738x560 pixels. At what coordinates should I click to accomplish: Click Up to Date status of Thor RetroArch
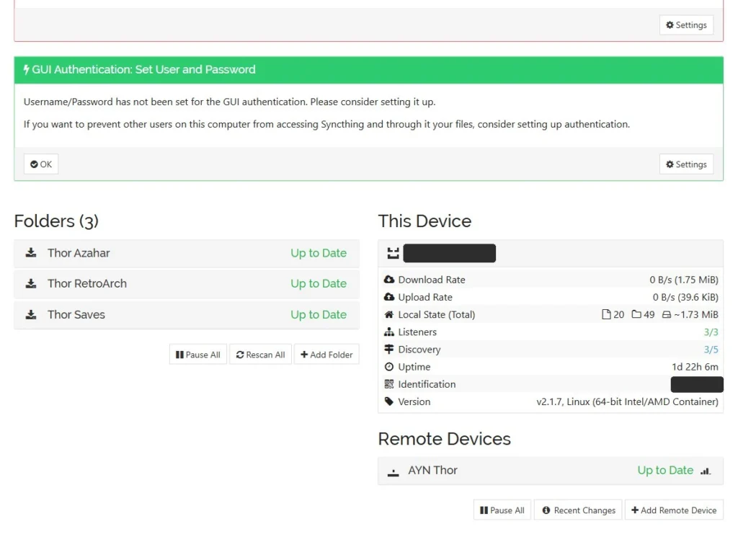319,284
